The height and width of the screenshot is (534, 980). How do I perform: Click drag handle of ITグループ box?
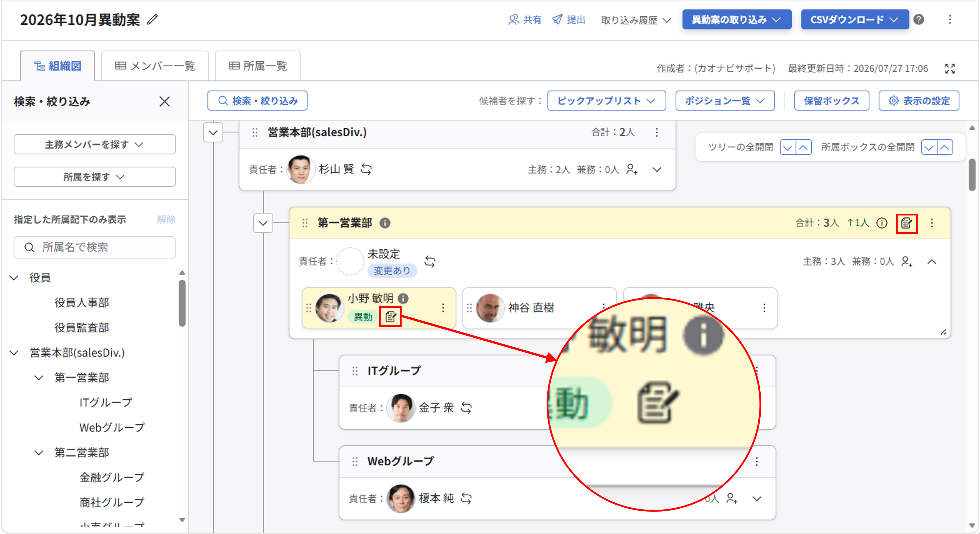click(x=355, y=371)
